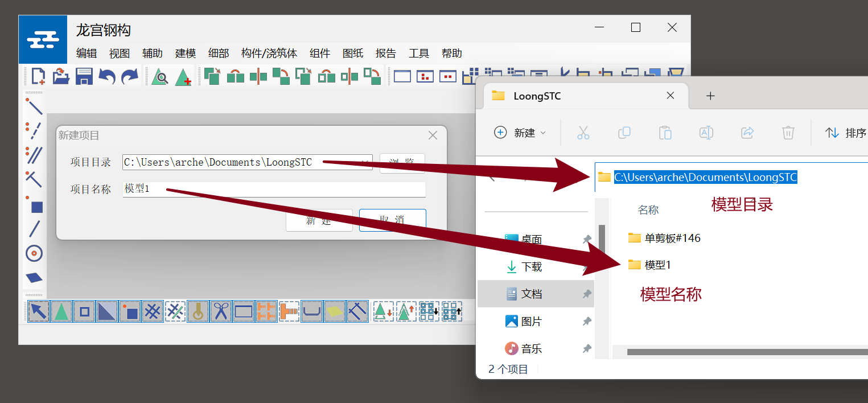Click the green triangle with down arrow icon
Image resolution: width=868 pixels, height=403 pixels.
point(382,311)
